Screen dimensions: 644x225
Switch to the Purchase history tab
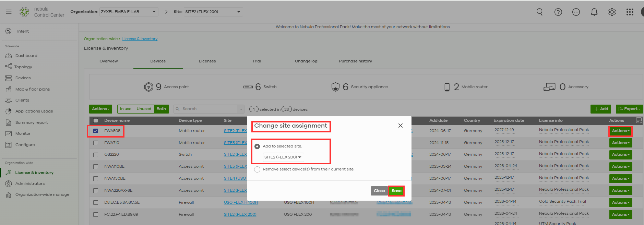pyautogui.click(x=355, y=61)
